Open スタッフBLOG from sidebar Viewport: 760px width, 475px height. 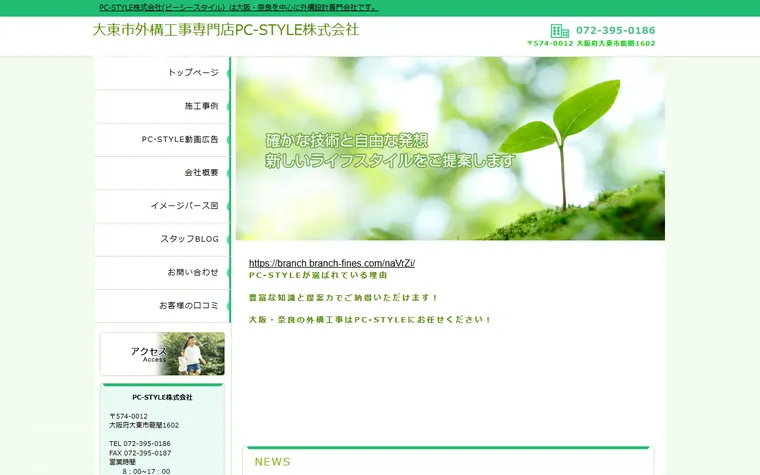tap(163, 239)
